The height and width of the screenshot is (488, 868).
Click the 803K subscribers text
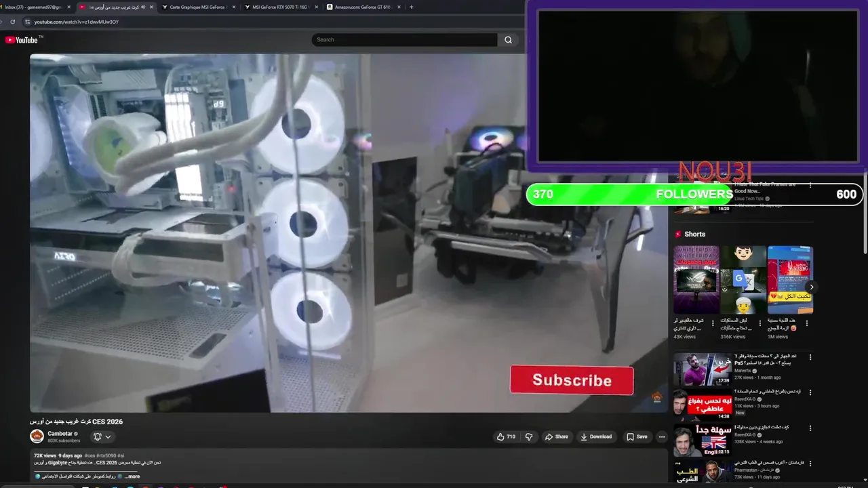[64, 441]
